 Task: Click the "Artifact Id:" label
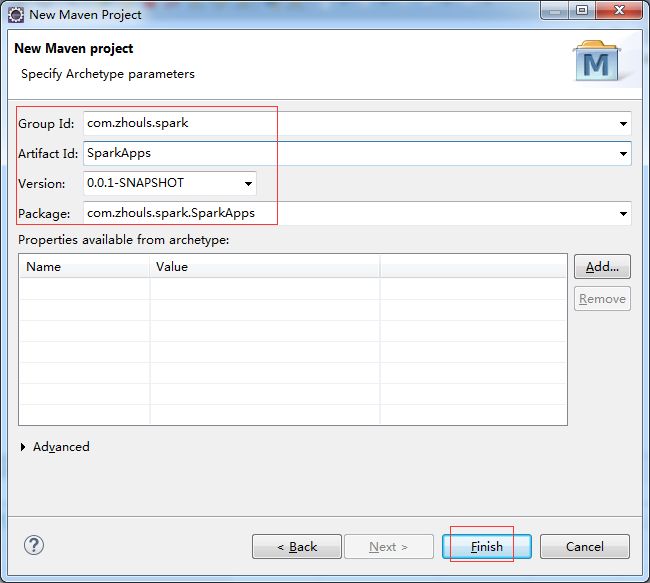48,154
